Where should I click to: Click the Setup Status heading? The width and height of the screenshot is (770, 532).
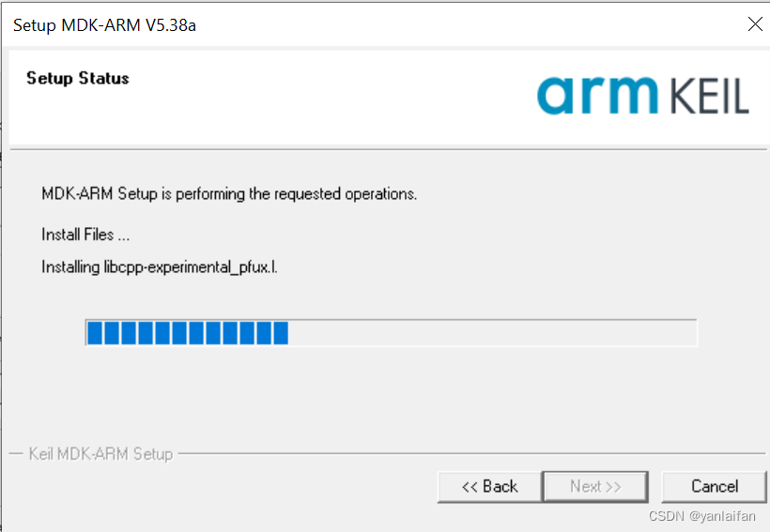(x=78, y=78)
